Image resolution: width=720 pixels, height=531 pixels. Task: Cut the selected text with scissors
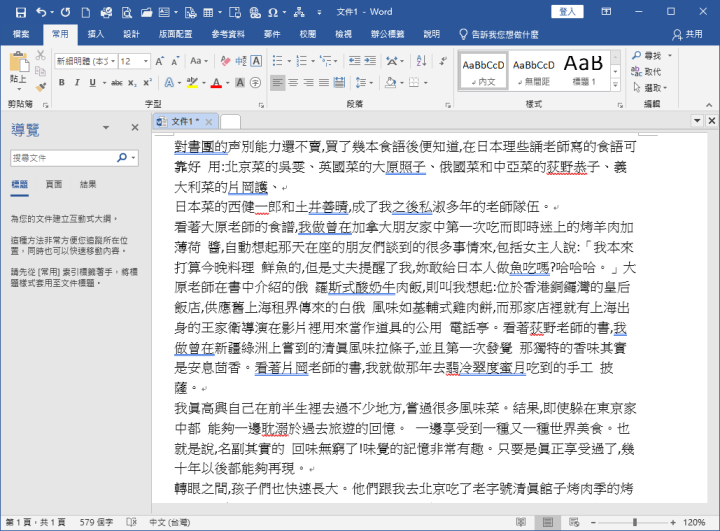pos(41,55)
